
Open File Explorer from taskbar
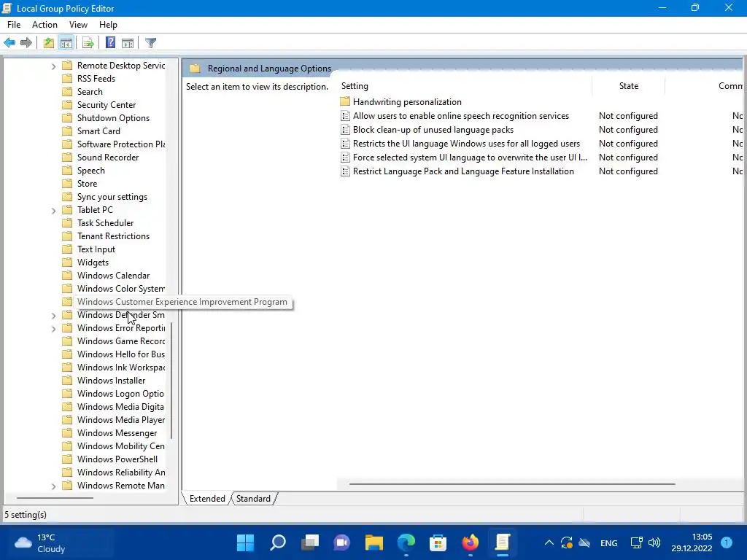click(x=374, y=542)
